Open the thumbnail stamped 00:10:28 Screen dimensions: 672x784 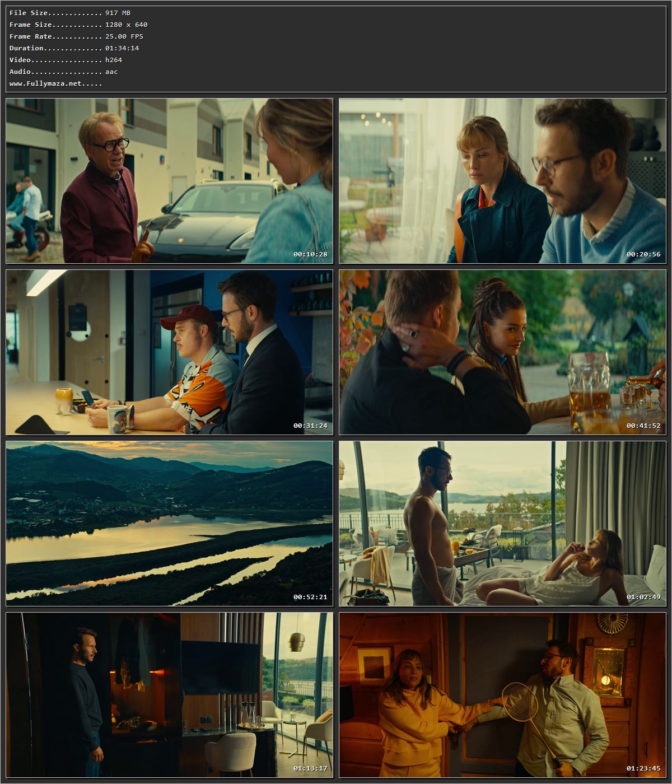tap(170, 181)
